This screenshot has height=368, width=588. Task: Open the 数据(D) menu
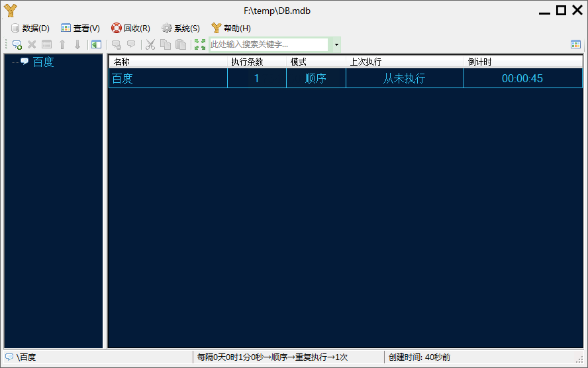[x=30, y=28]
